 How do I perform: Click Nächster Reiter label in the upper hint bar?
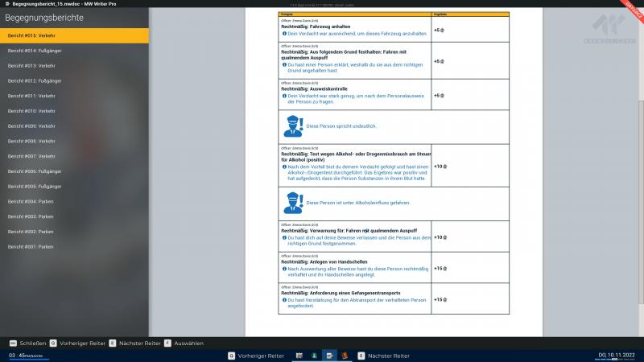tap(139, 343)
